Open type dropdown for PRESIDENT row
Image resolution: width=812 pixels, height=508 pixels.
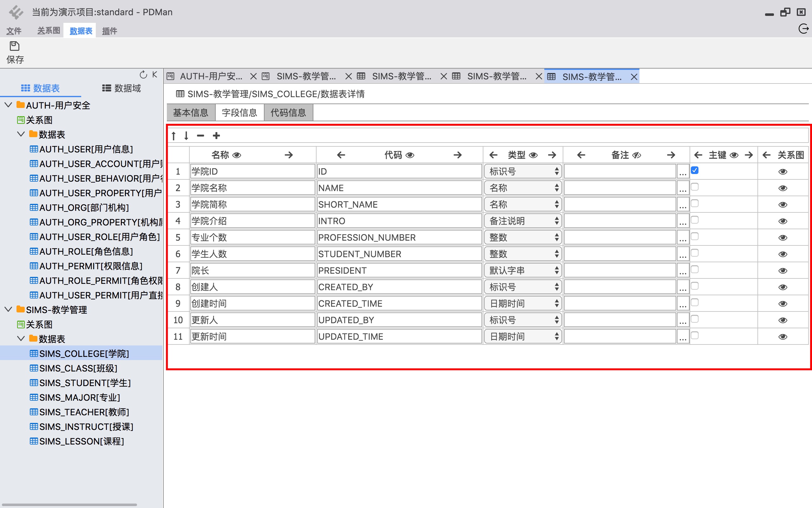(523, 271)
